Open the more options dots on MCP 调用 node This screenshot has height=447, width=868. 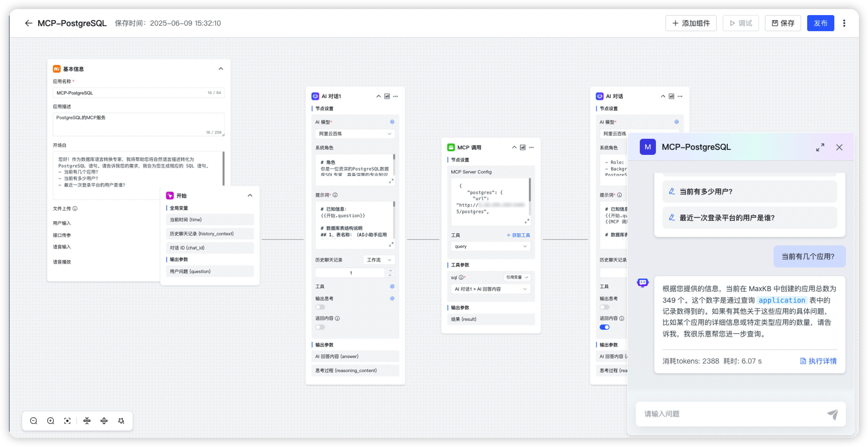[x=532, y=147]
